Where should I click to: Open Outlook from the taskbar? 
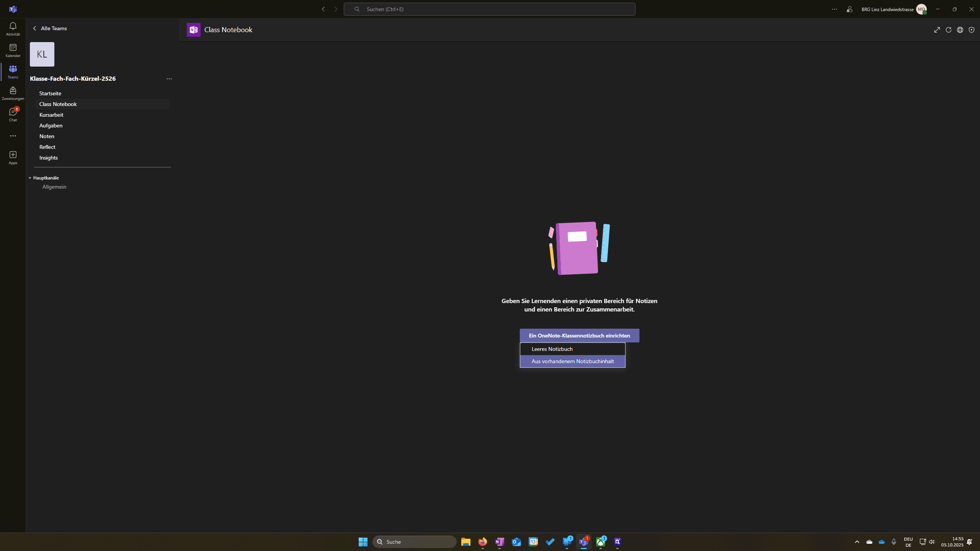pyautogui.click(x=516, y=542)
